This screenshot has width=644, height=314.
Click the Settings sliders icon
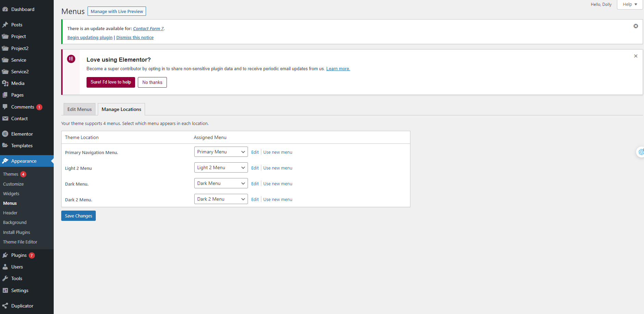[x=5, y=290]
